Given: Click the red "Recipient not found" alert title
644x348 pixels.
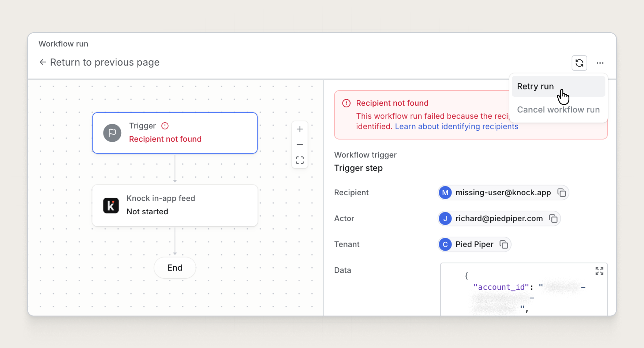Looking at the screenshot, I should (x=392, y=103).
